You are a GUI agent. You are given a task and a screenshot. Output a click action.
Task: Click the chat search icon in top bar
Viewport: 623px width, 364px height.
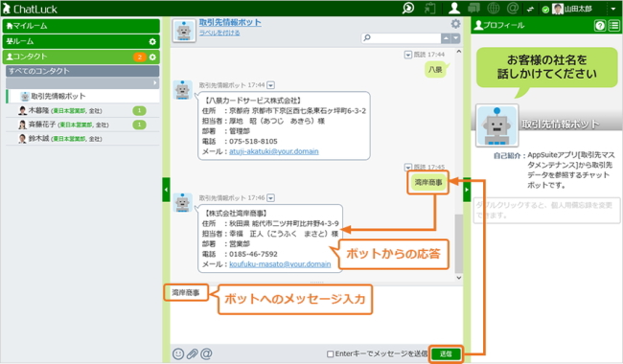(408, 8)
